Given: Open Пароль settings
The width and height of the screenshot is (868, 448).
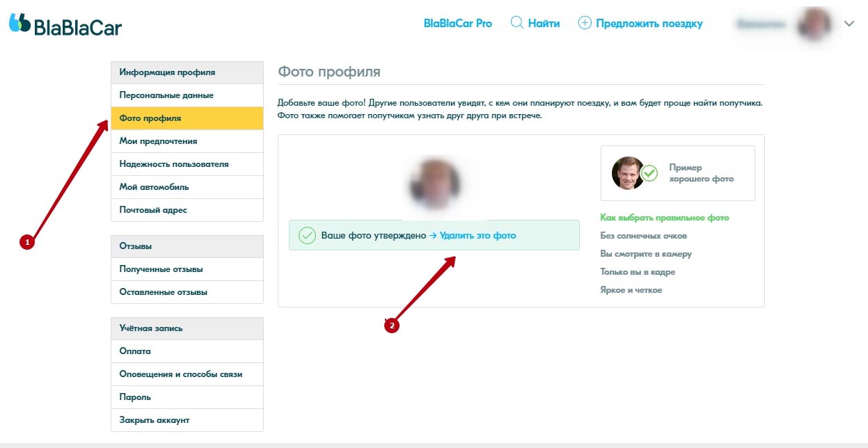Looking at the screenshot, I should click(187, 397).
